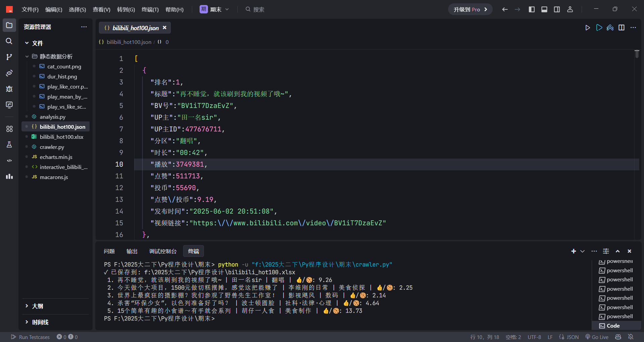Switch to the 问题 panel tab
This screenshot has height=342, width=644.
(x=109, y=251)
